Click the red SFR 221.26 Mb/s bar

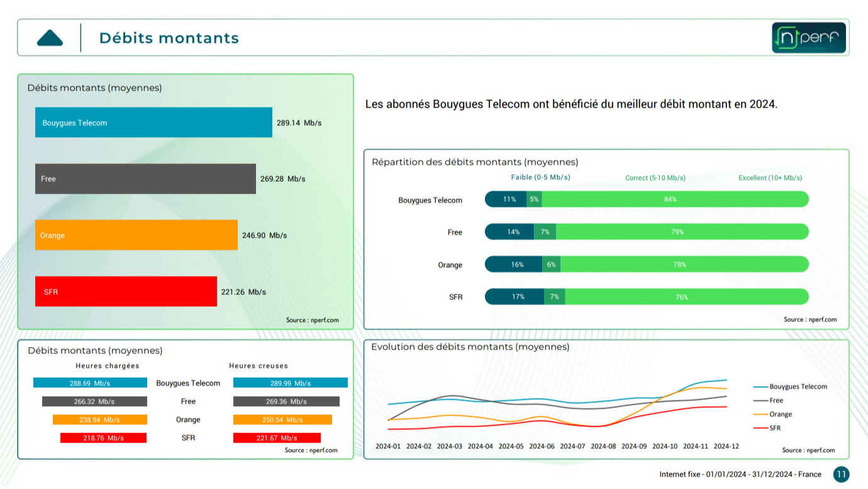point(126,292)
